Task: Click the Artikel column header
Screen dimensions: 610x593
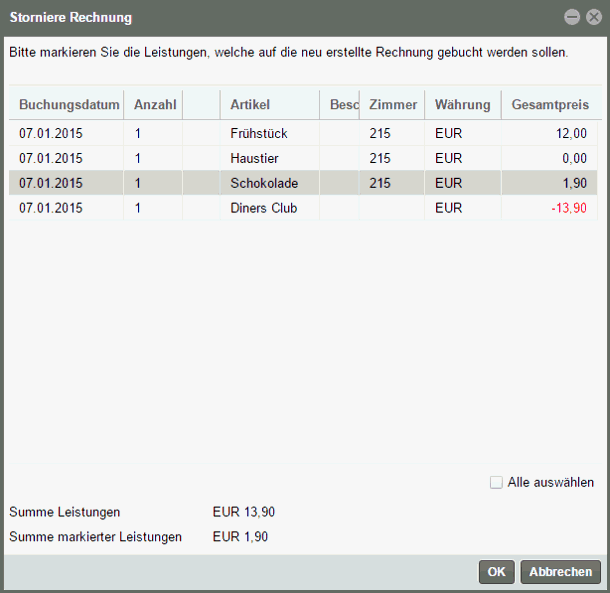Action: (250, 105)
